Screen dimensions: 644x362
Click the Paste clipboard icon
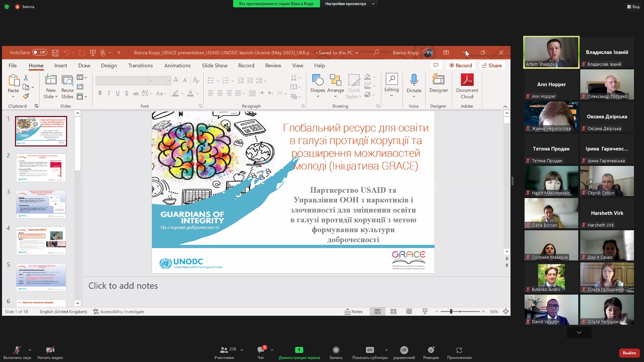tap(13, 80)
